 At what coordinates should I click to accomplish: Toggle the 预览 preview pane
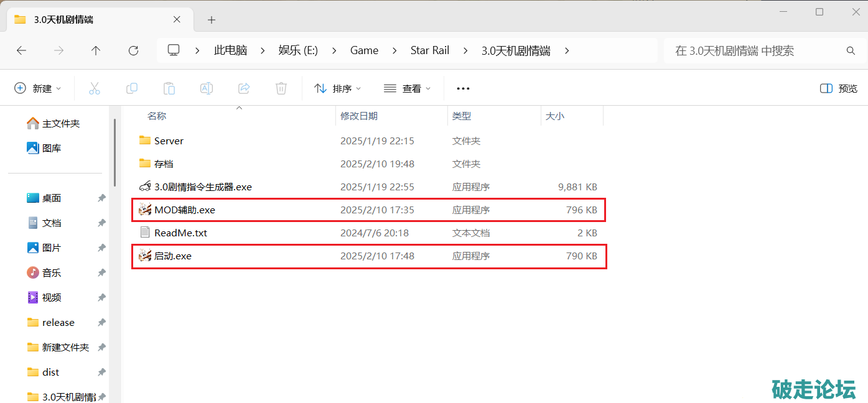click(839, 88)
